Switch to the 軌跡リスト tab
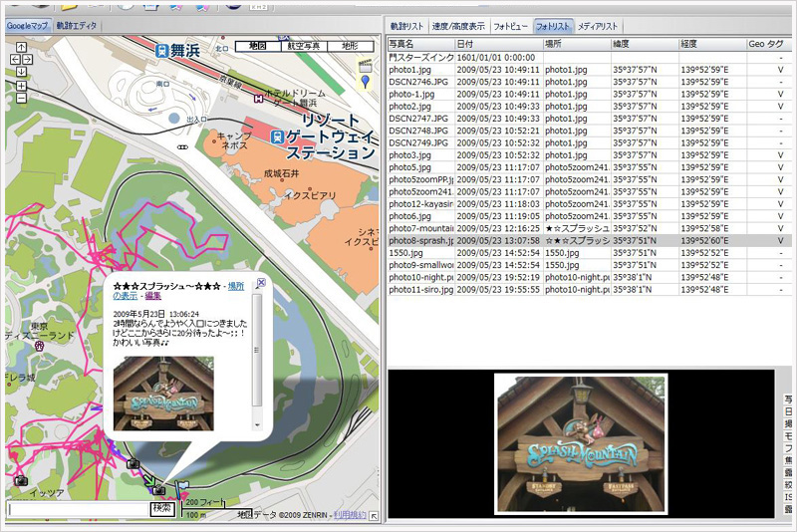Screen dimensions: 797x532 tap(406, 26)
